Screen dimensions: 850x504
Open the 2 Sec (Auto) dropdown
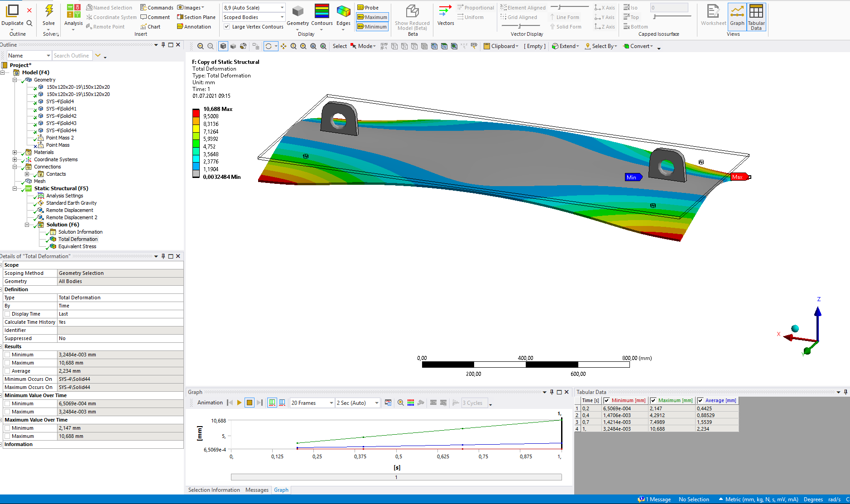358,403
